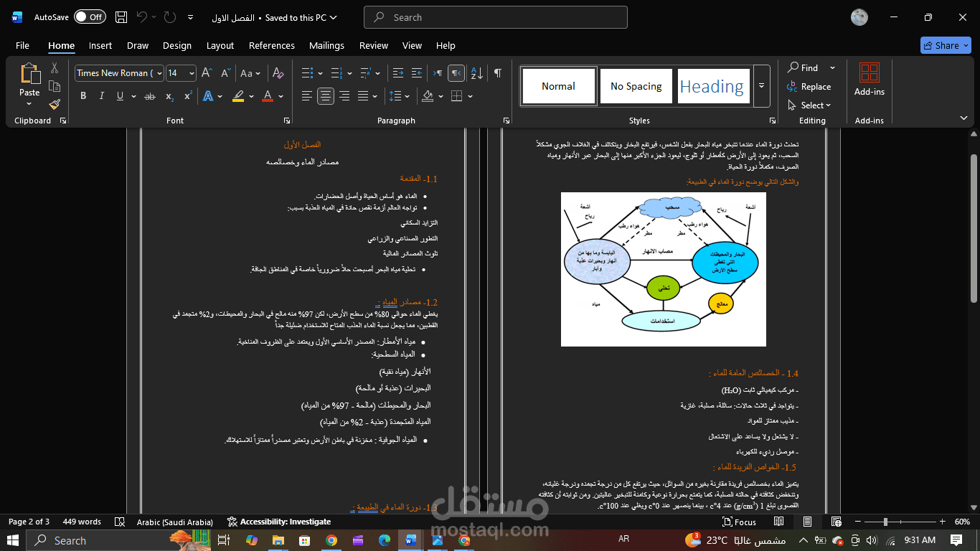Apply the No Spacing style
980x551 pixels.
[636, 86]
